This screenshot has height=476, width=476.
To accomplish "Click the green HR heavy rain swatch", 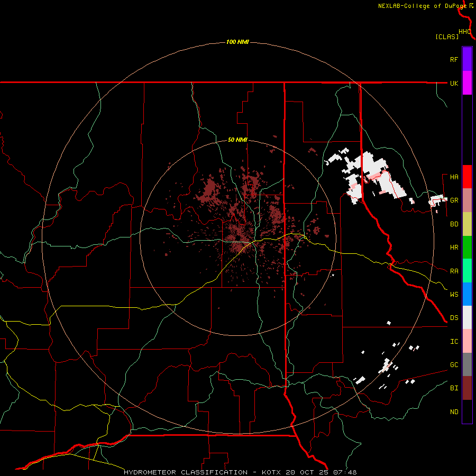I will pos(467,248).
